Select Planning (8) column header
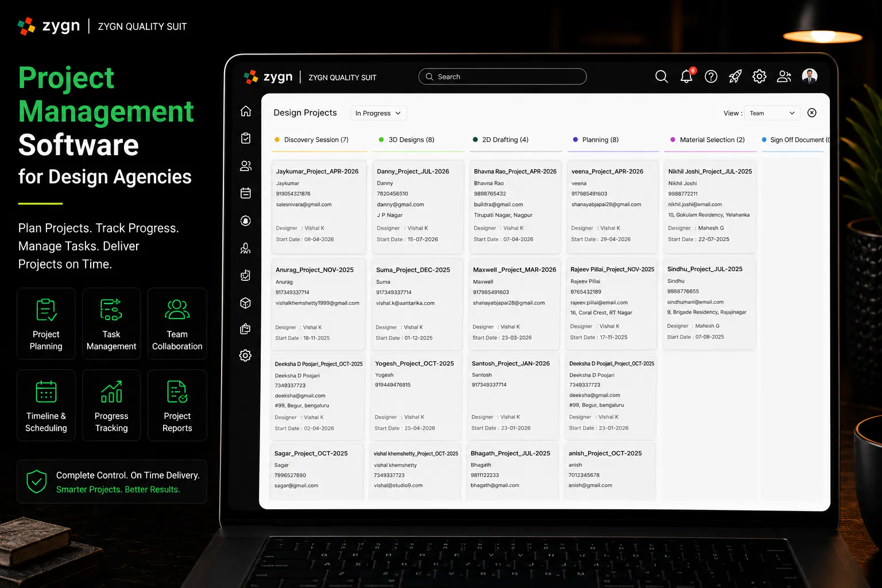The image size is (882, 588). pos(600,140)
